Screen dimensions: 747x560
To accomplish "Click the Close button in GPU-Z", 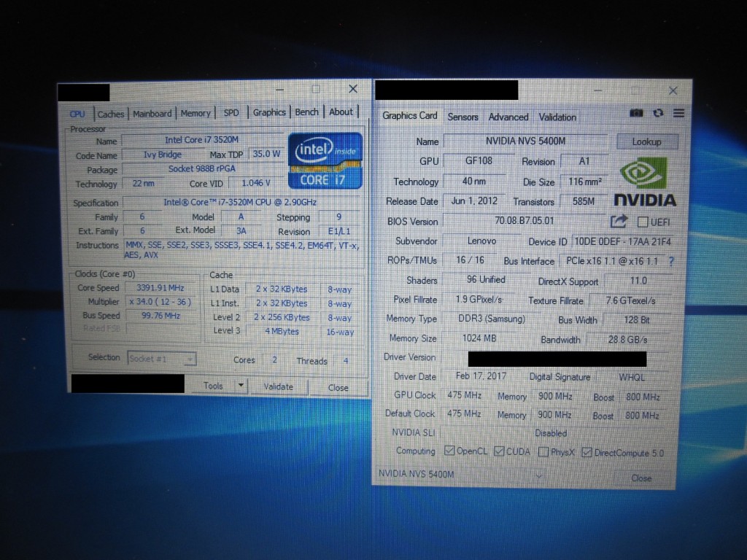I will click(x=641, y=478).
